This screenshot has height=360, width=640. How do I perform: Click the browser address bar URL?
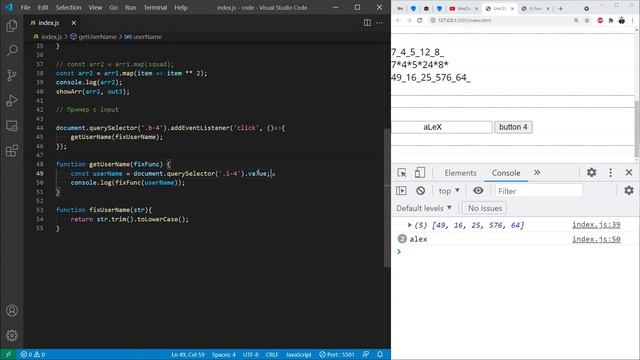click(x=464, y=20)
